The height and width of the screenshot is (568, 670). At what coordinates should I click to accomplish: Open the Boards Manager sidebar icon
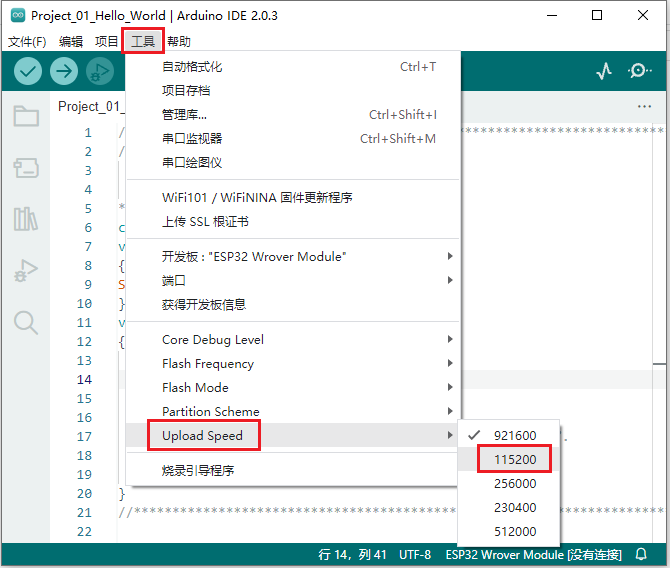[26, 168]
